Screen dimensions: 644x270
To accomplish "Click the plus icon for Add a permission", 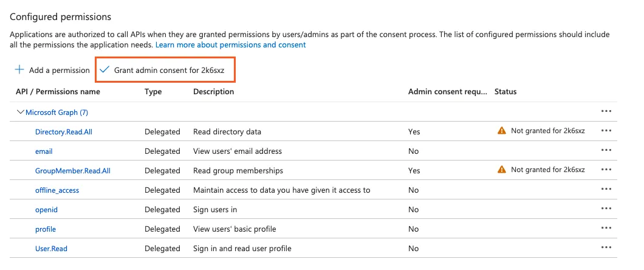I will point(19,70).
